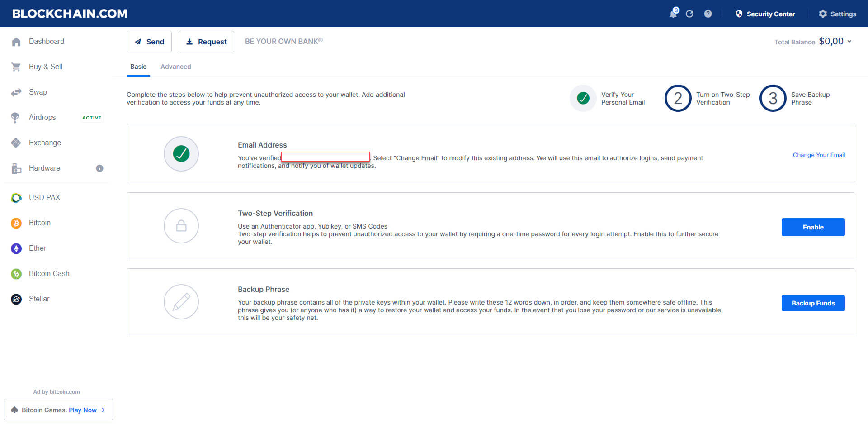868x424 pixels.
Task: Open Security Center label in header
Action: (x=770, y=14)
